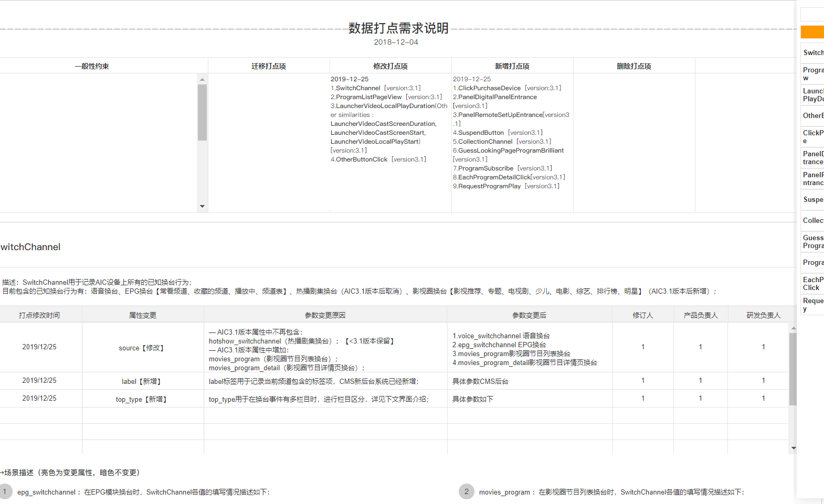
Task: Click "8.EachProgramDetailClick[version3.1]" entry
Action: 509,177
